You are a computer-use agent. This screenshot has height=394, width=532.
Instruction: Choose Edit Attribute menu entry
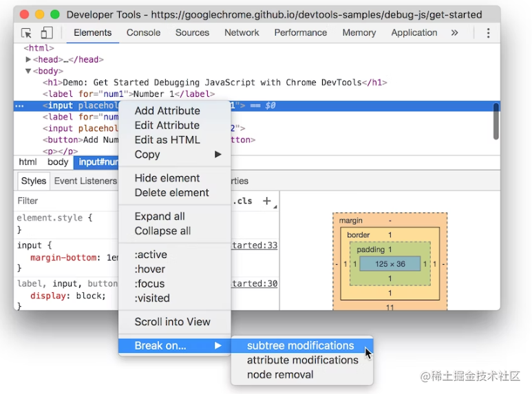tap(174, 125)
